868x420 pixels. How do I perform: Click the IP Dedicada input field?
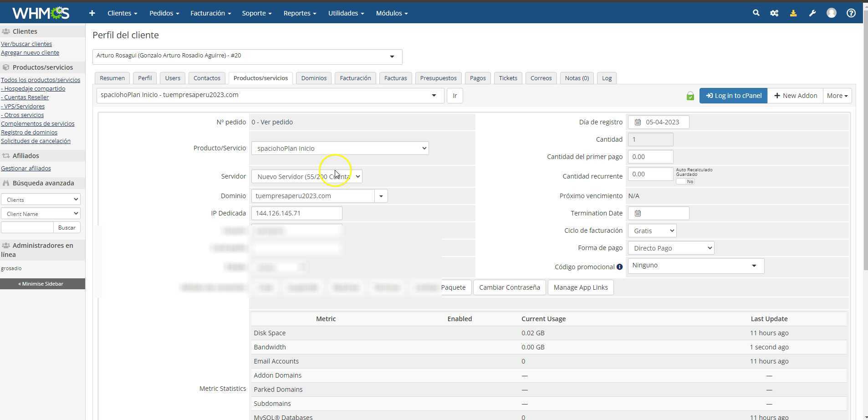click(296, 213)
